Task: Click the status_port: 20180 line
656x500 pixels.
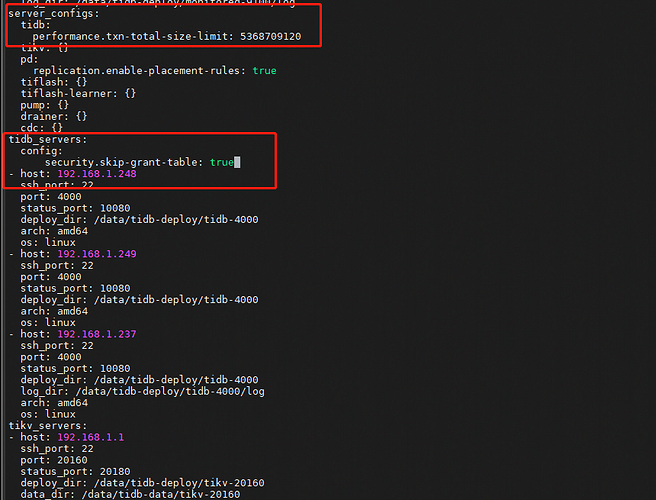Action: click(75, 472)
